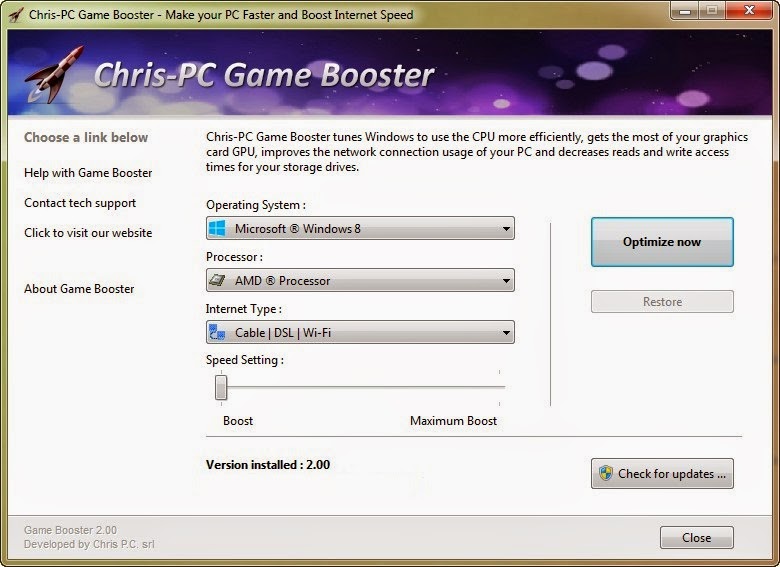Click the rocket icon in title bar

(16, 15)
